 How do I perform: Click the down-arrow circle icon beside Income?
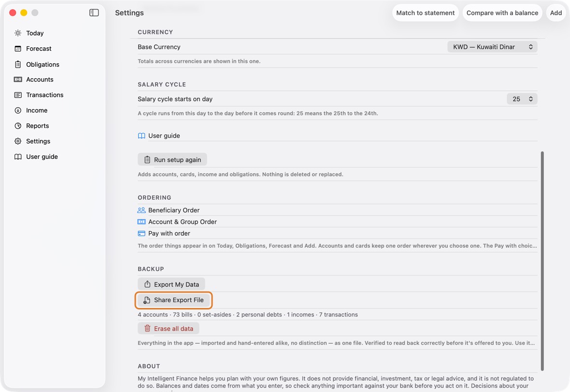[x=18, y=111]
